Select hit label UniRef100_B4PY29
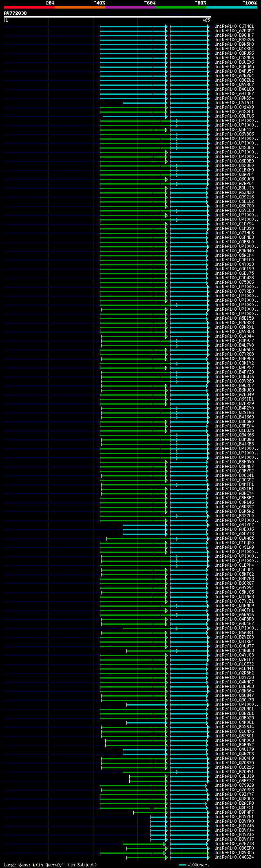Screen dimensions: 261x868 [x=234, y=372]
